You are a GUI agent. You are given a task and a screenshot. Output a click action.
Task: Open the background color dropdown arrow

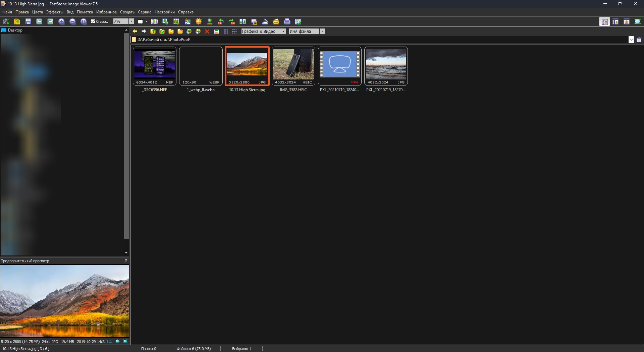pos(146,21)
